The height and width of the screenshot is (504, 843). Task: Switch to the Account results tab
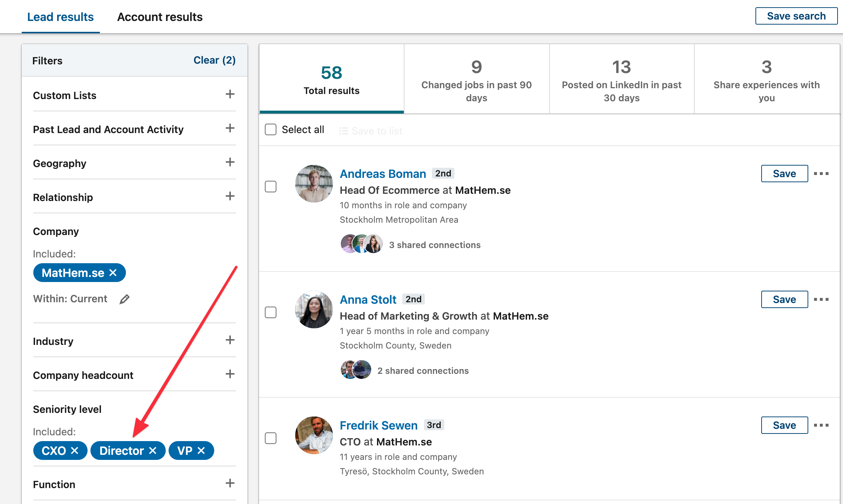click(160, 17)
